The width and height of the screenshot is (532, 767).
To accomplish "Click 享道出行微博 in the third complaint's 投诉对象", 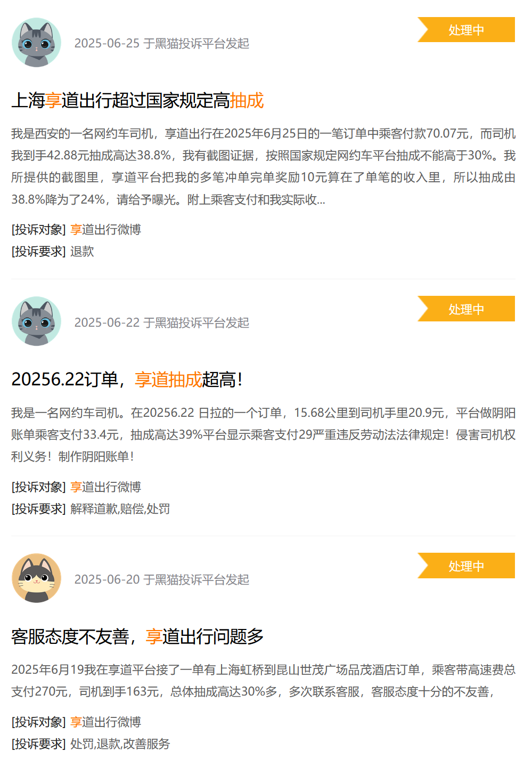I will point(105,722).
